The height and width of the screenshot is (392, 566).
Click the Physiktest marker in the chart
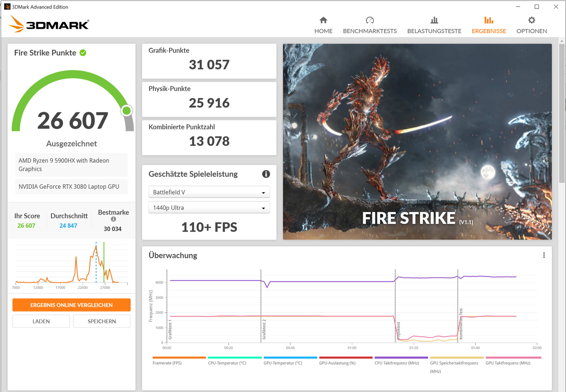point(398,331)
